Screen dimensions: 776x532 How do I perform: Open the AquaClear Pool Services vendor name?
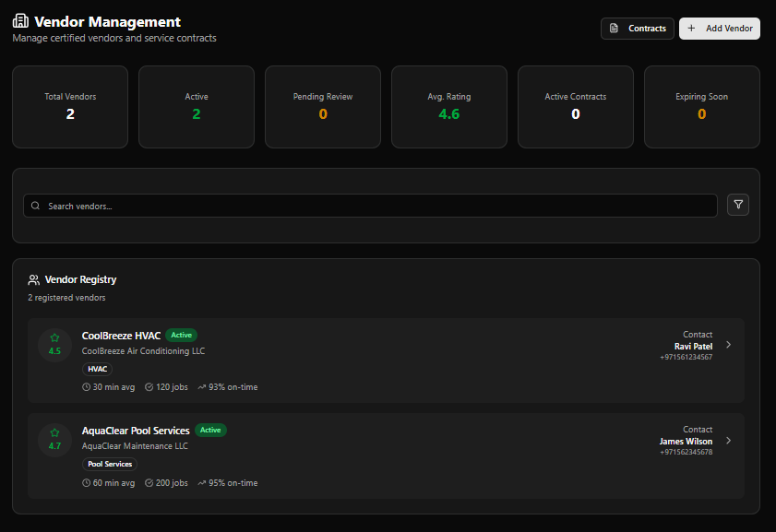coord(136,431)
